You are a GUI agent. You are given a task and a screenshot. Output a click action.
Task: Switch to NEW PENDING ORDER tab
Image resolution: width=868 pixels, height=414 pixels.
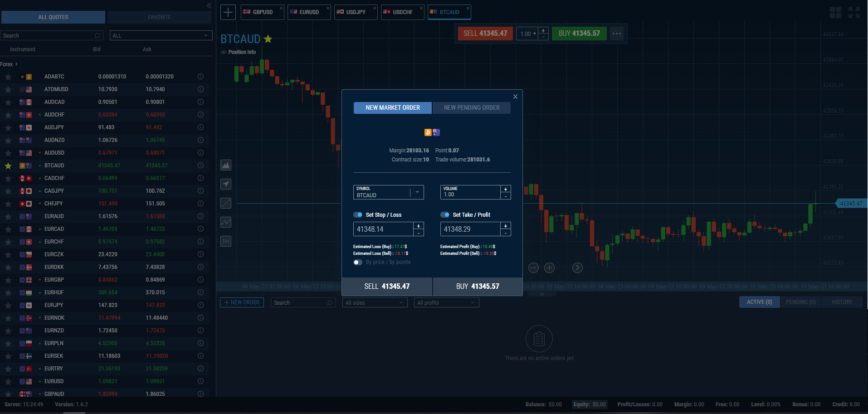coord(472,108)
